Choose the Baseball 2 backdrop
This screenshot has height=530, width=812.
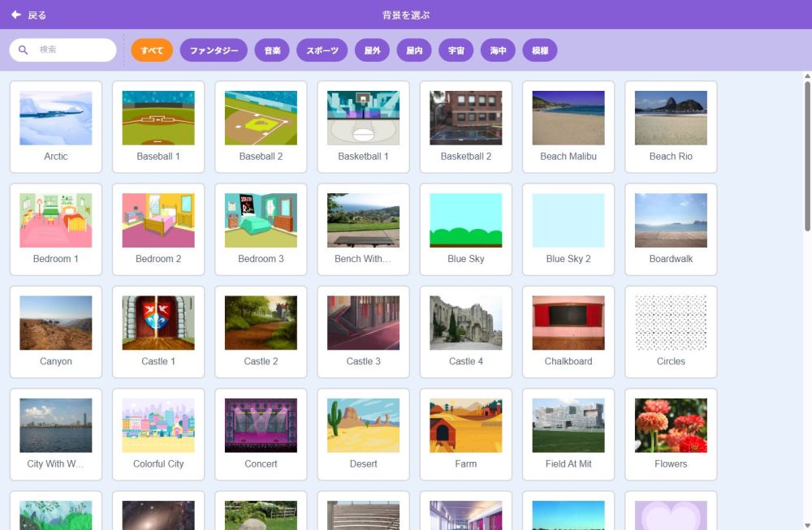tap(261, 127)
